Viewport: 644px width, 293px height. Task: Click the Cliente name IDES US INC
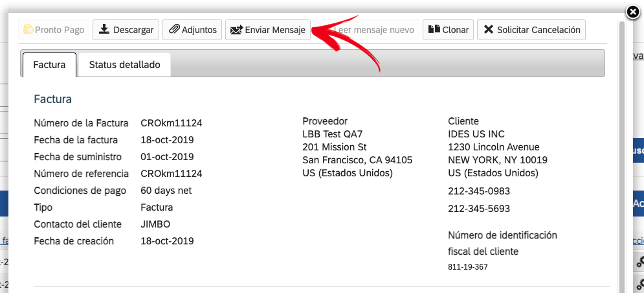pos(476,134)
